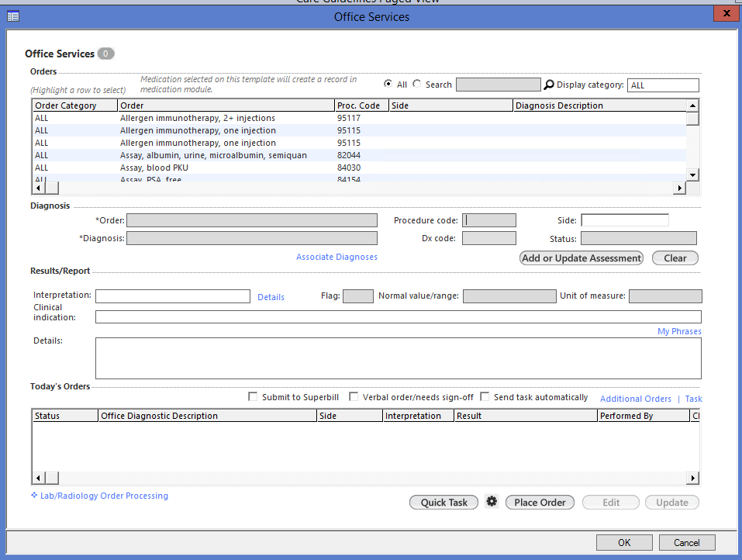Click the Interpretation field
742x560 pixels.
tap(173, 296)
